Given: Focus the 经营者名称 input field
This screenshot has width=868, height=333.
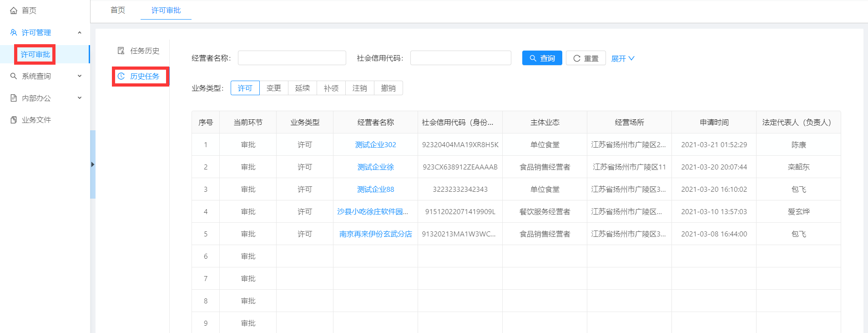Looking at the screenshot, I should point(292,58).
